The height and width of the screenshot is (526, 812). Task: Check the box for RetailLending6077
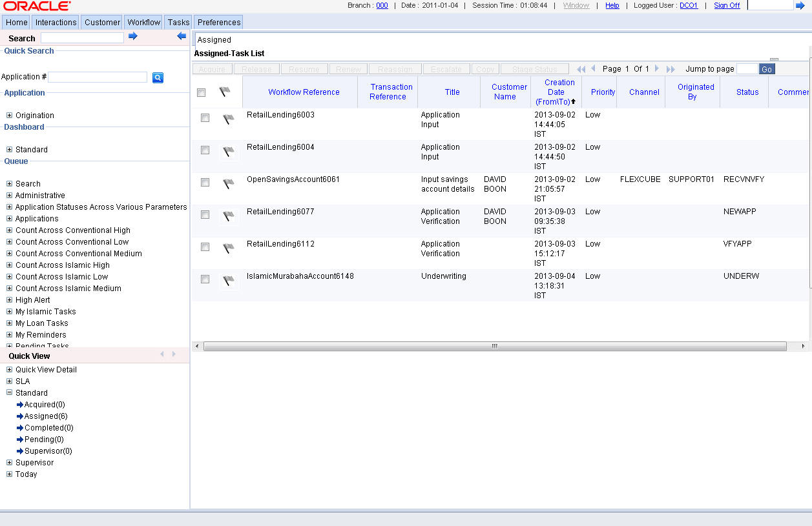205,215
